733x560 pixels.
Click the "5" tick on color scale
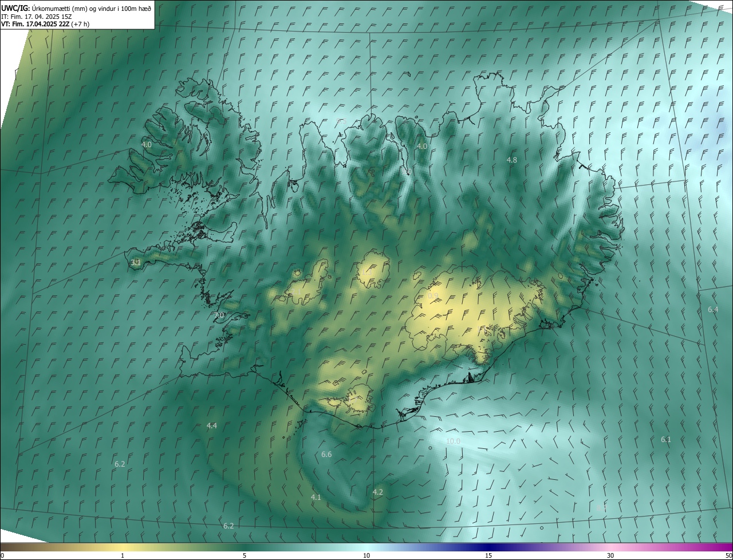pos(245,555)
